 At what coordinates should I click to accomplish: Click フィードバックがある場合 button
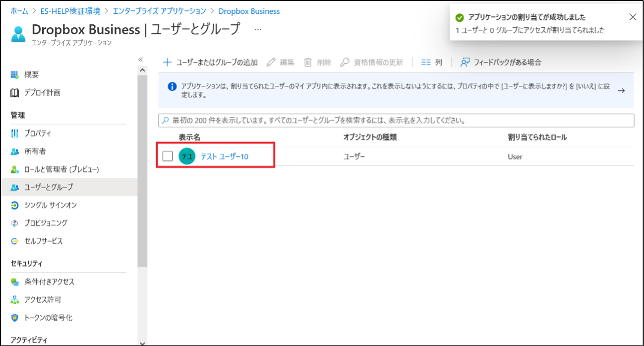(501, 62)
